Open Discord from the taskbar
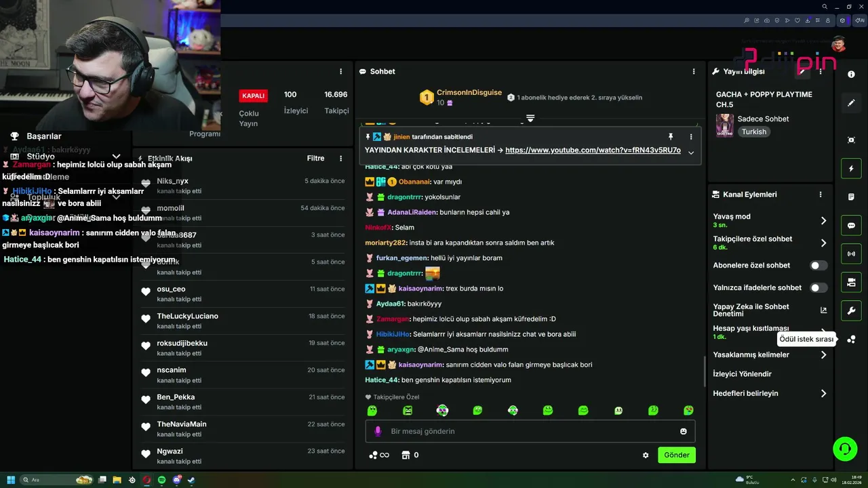Screen dimensions: 868x488 pyautogui.click(x=176, y=480)
